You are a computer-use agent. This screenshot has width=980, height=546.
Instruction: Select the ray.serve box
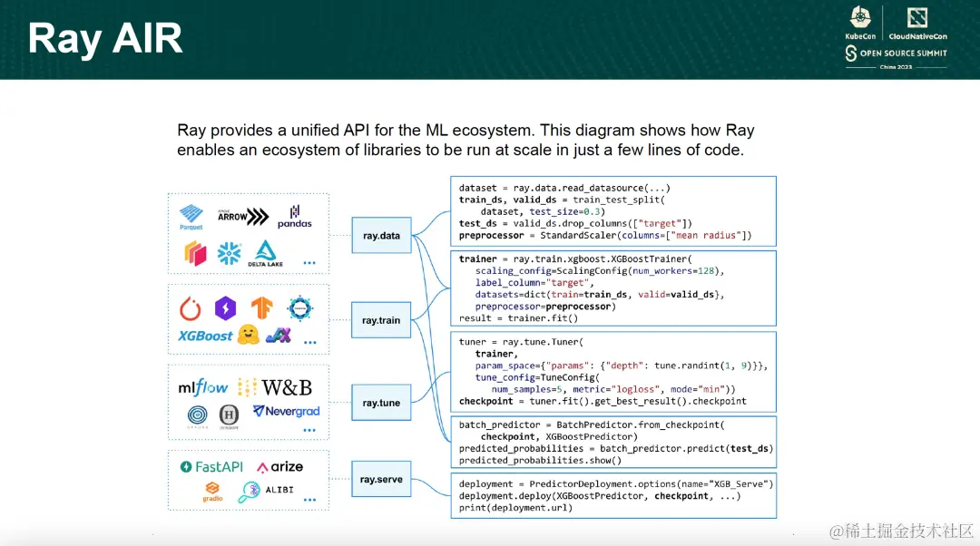(381, 479)
